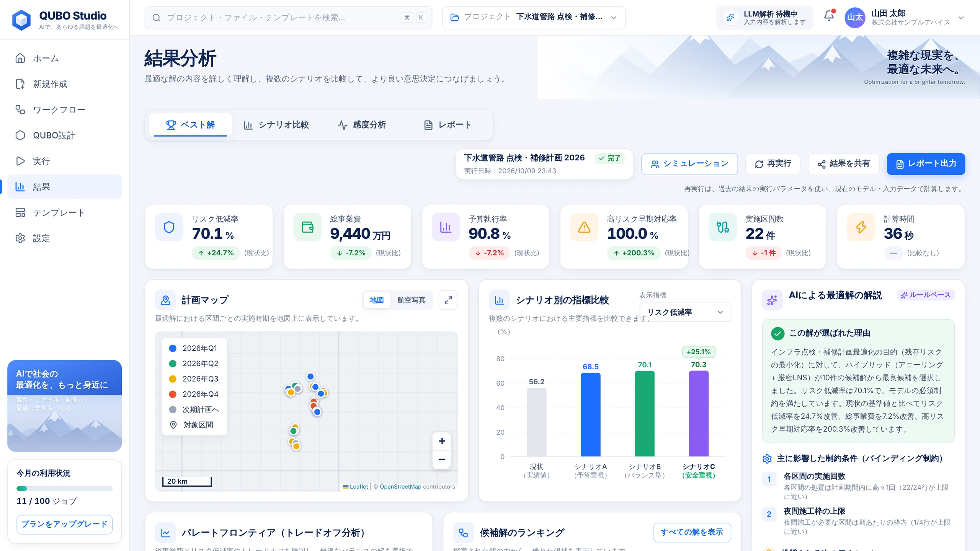Open the 表示指標 リスク低減率 dropdown
This screenshot has width=980, height=551.
coord(685,312)
